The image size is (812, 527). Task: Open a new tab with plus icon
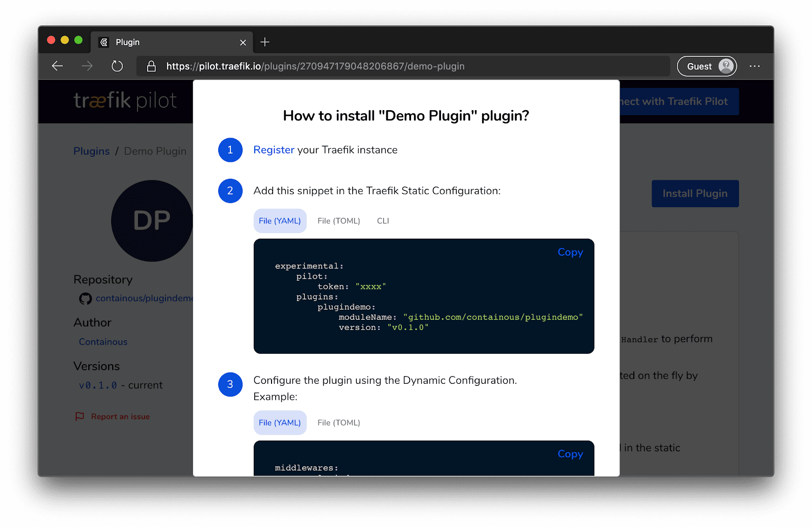pos(265,42)
